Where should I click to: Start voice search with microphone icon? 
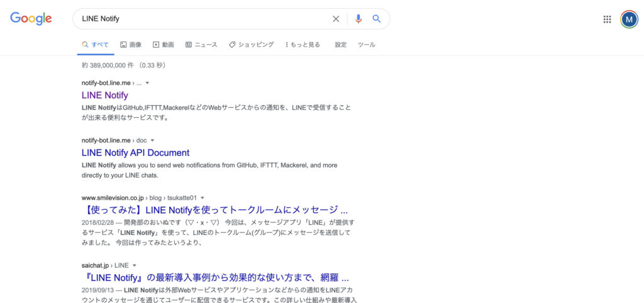pos(358,19)
